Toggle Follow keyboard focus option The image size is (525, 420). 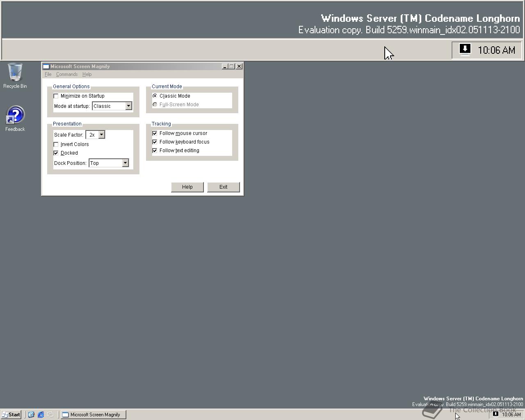point(155,142)
